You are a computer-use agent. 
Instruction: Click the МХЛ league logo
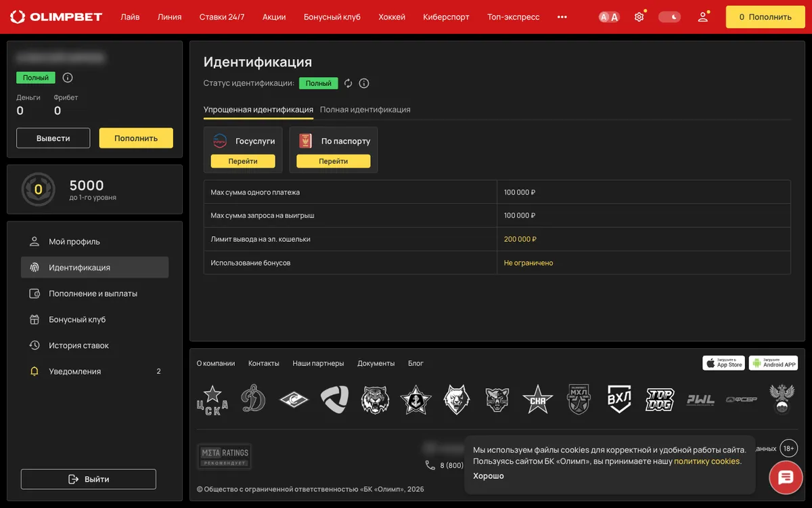579,400
